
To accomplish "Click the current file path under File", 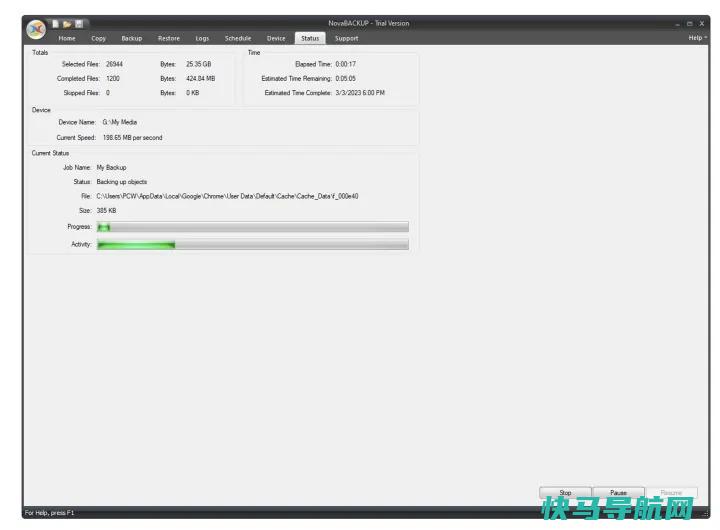I will pos(227,196).
